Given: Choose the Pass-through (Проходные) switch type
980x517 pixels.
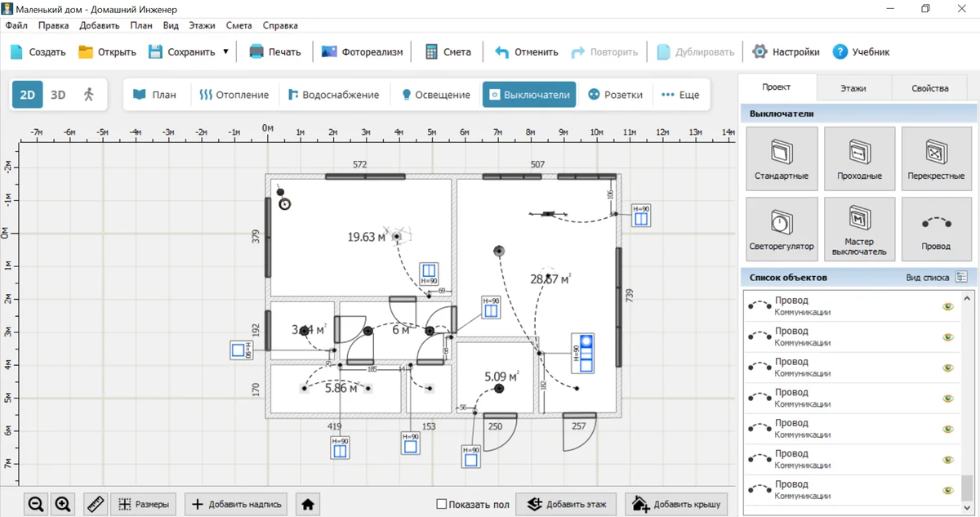Looking at the screenshot, I should point(859,158).
